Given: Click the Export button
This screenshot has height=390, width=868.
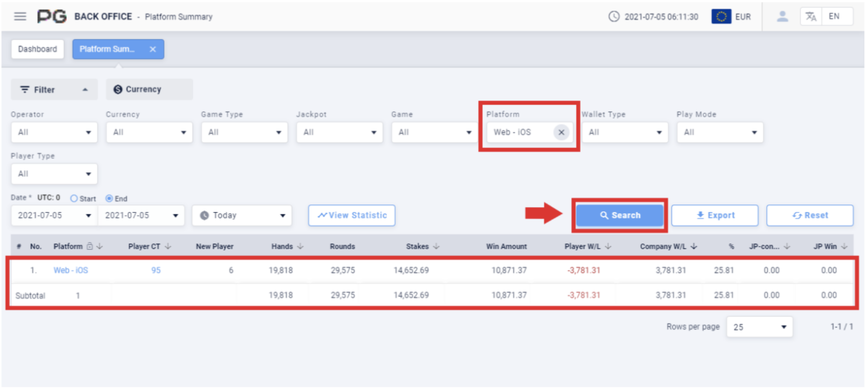Looking at the screenshot, I should 715,215.
